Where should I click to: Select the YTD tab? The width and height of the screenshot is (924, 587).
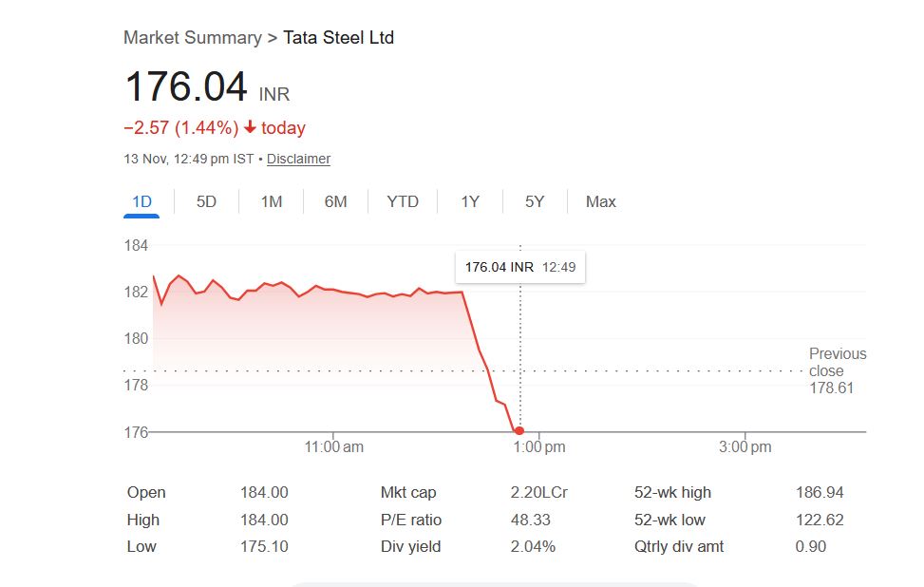[403, 201]
